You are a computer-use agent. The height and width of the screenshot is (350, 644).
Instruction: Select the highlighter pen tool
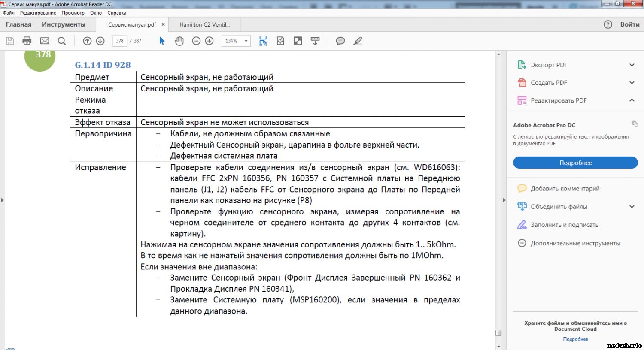click(x=358, y=41)
